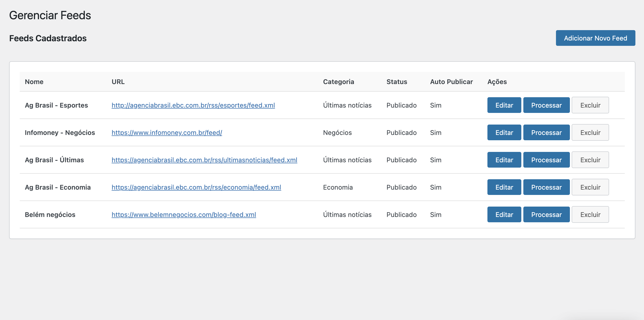Edit the Ag Brasil - Economia feed
Screen dimensions: 644x320
click(x=504, y=187)
